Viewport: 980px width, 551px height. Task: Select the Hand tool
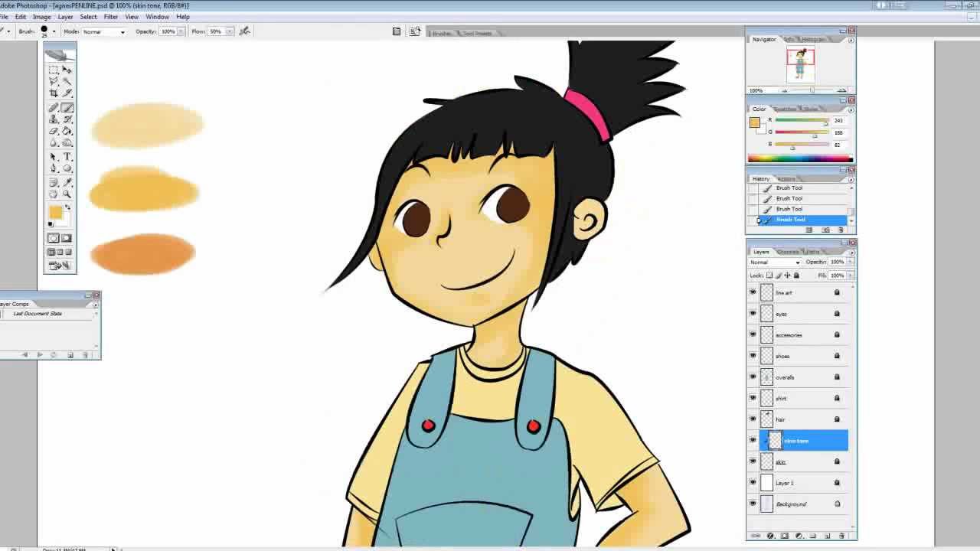(54, 194)
